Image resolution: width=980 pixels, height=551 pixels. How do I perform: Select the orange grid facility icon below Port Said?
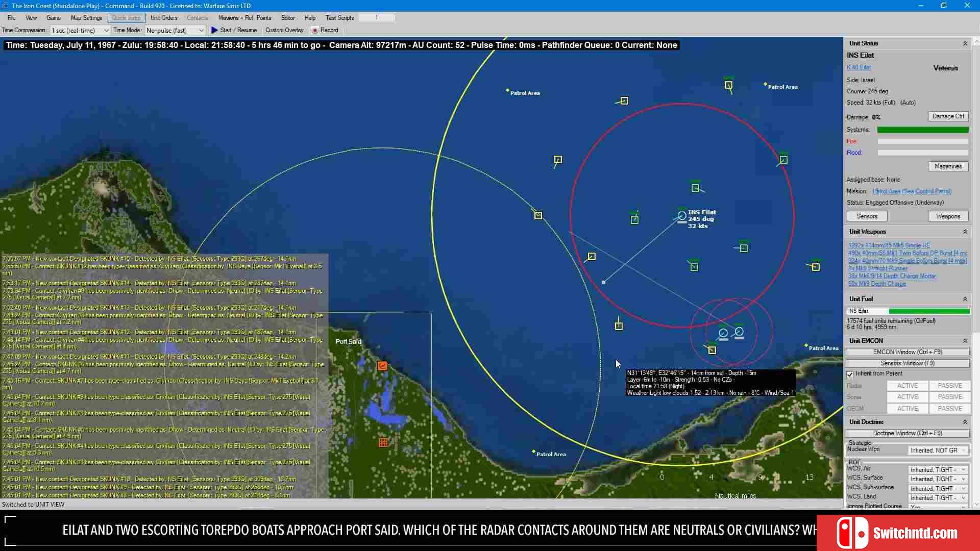pyautogui.click(x=383, y=442)
